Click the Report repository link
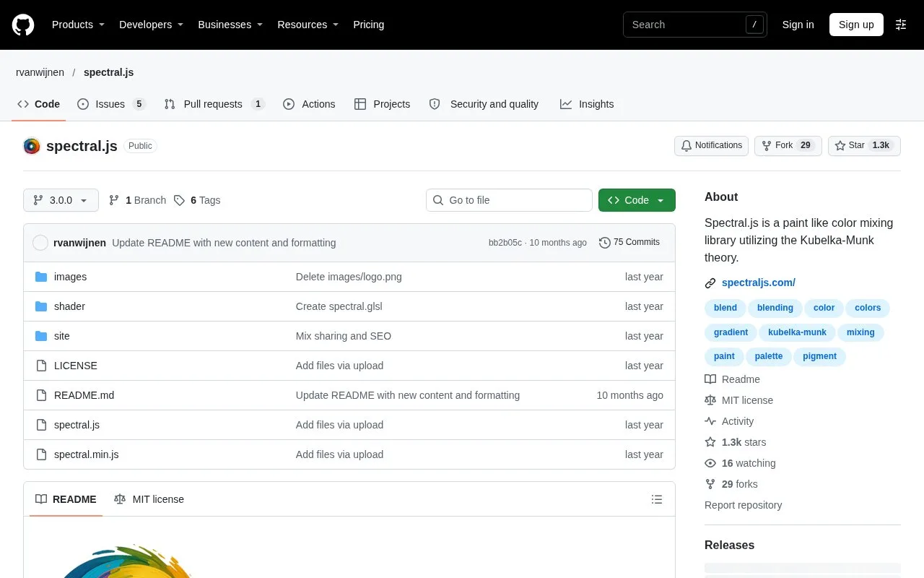 pyautogui.click(x=743, y=505)
